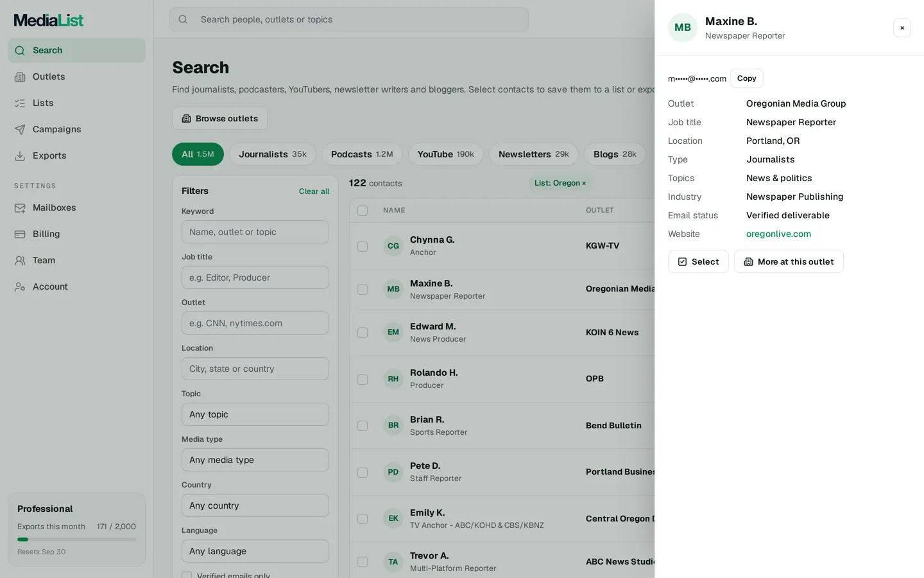
Task: Open the Country dropdown
Action: (255, 505)
